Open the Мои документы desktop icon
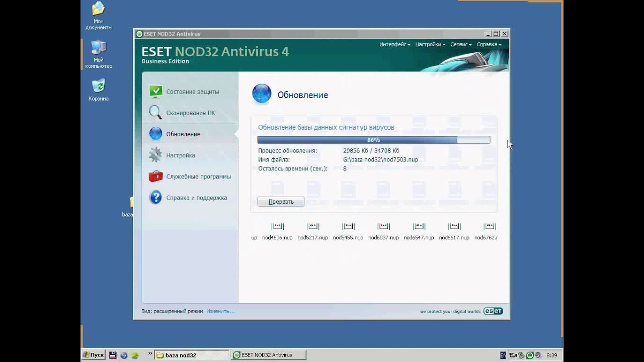 tap(99, 9)
